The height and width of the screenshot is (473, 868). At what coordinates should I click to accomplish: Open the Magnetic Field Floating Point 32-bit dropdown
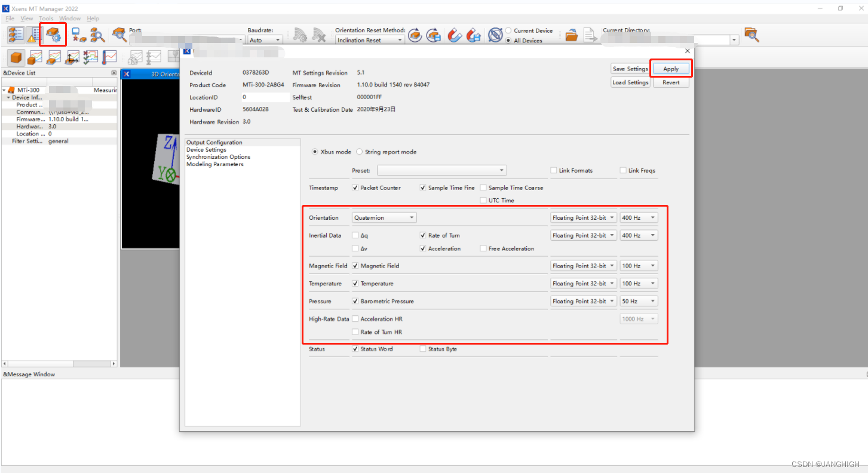[x=583, y=266]
